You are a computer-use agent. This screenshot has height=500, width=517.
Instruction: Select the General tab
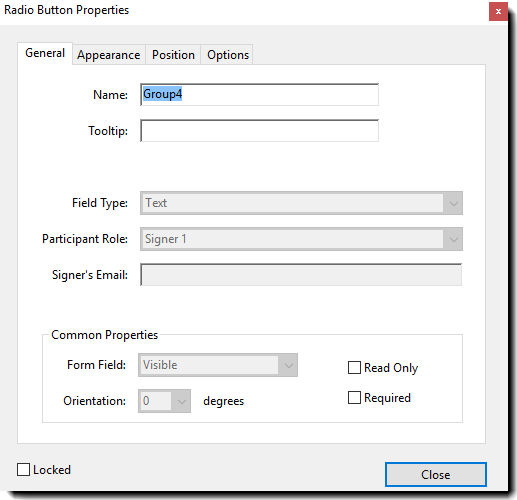[45, 53]
